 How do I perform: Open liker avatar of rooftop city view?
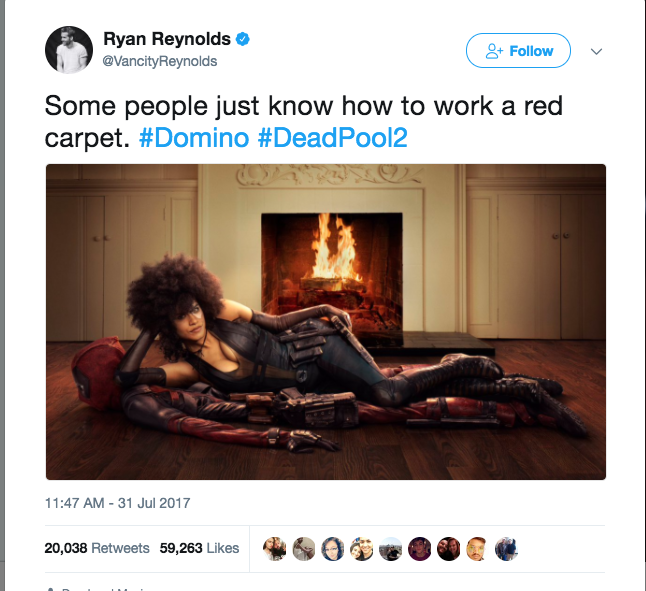pos(391,549)
